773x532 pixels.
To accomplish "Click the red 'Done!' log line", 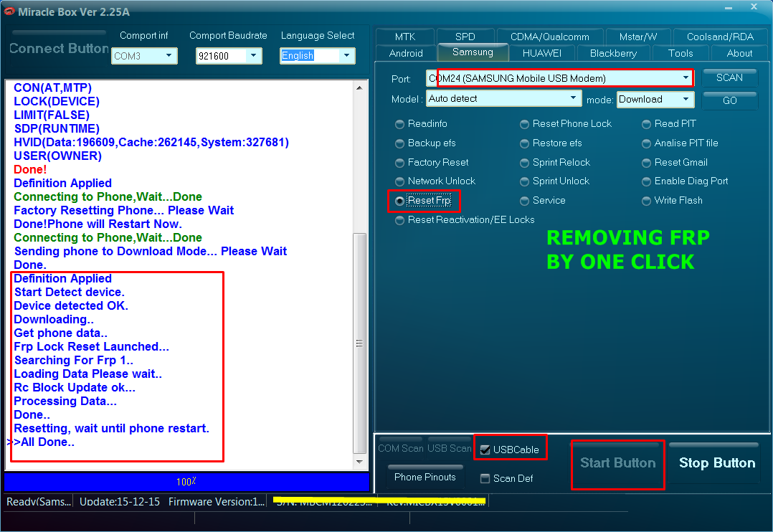I will pyautogui.click(x=30, y=170).
